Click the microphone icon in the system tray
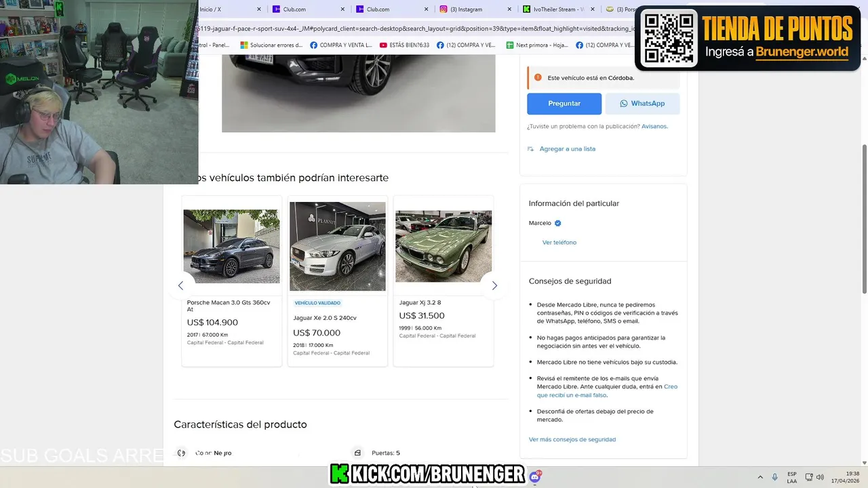868x488 pixels. 775,477
